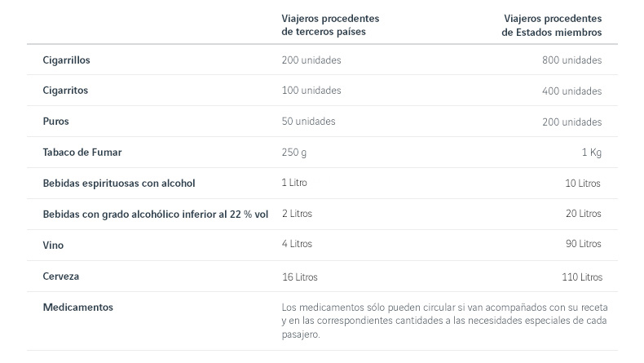This screenshot has width=644, height=363.
Task: Select the Cerveza row label
Action: [x=60, y=277]
